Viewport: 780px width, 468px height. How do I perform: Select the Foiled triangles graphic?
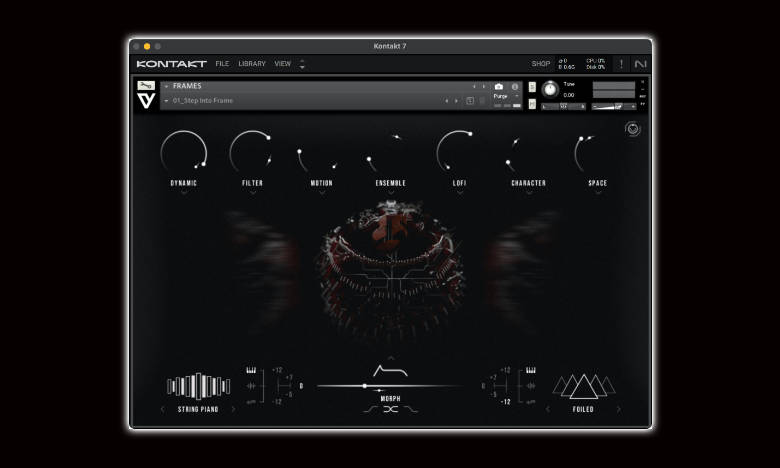coord(584,386)
